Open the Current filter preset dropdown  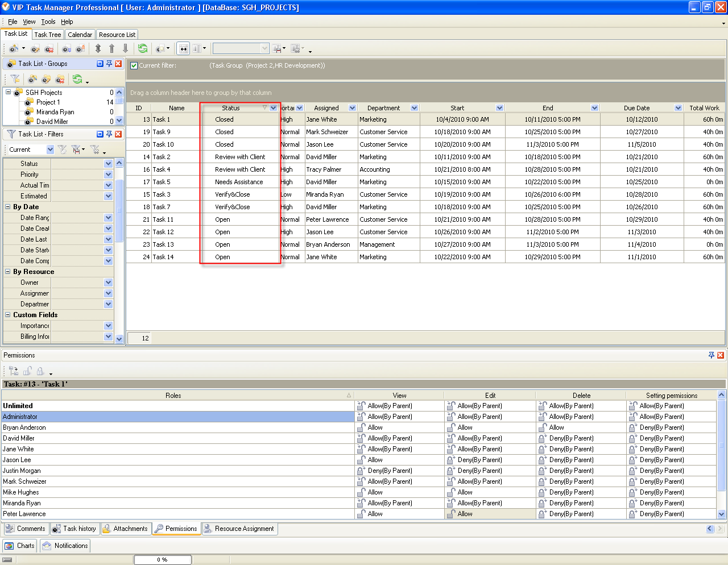tap(50, 149)
